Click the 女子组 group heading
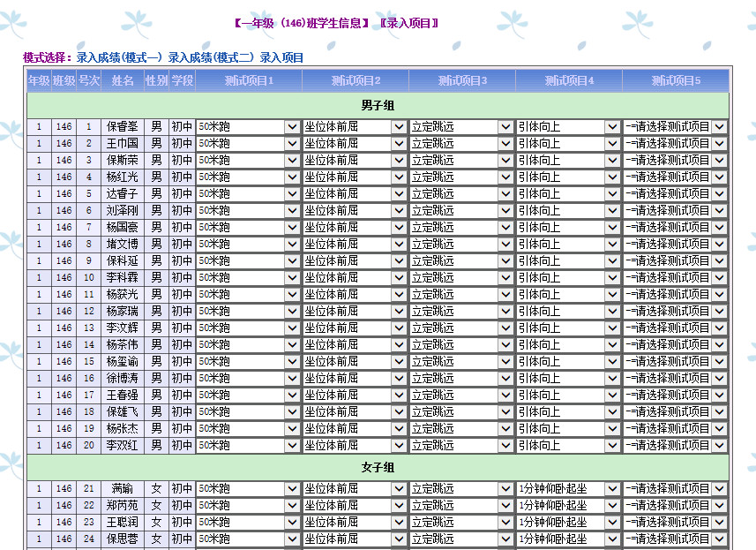Screen dimensions: 756x550 tap(378, 467)
